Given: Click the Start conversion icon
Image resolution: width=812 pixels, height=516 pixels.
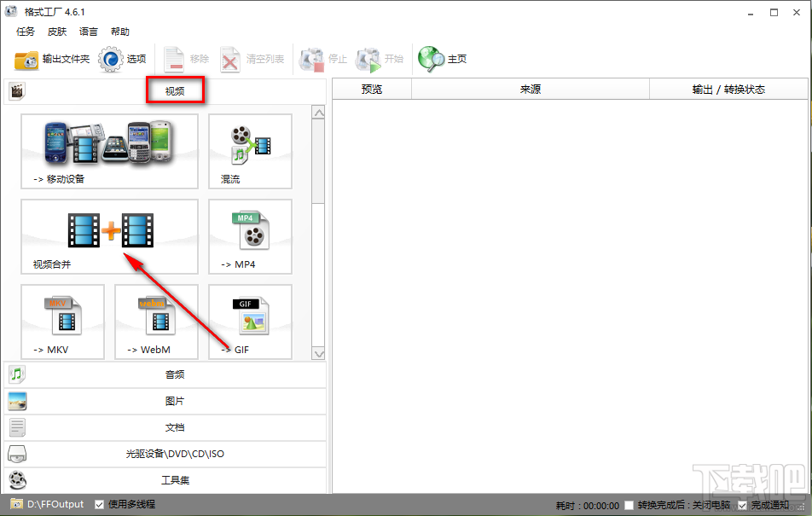Looking at the screenshot, I should pyautogui.click(x=368, y=60).
